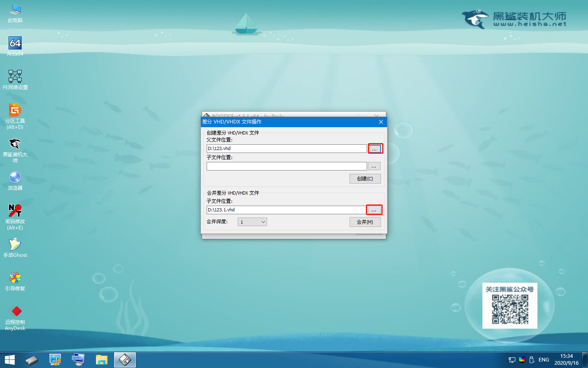Launch 黑鲨装机大师 desktop shortcut

15,150
